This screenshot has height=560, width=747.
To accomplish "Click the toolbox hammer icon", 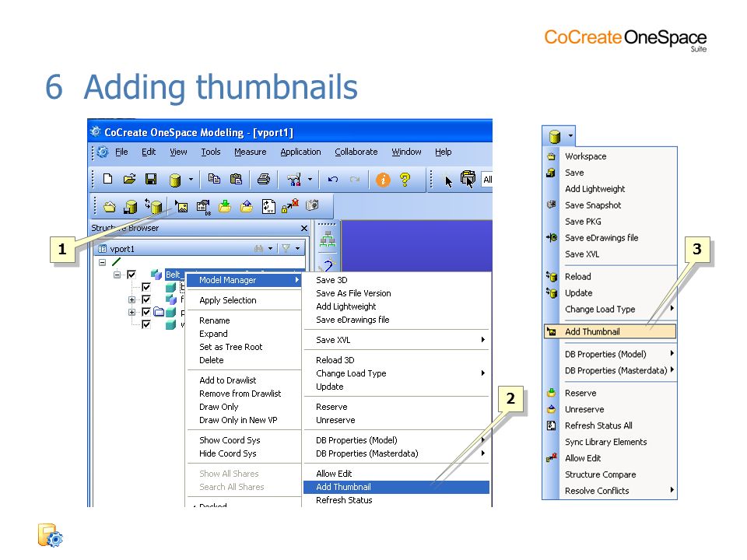I will (x=294, y=180).
